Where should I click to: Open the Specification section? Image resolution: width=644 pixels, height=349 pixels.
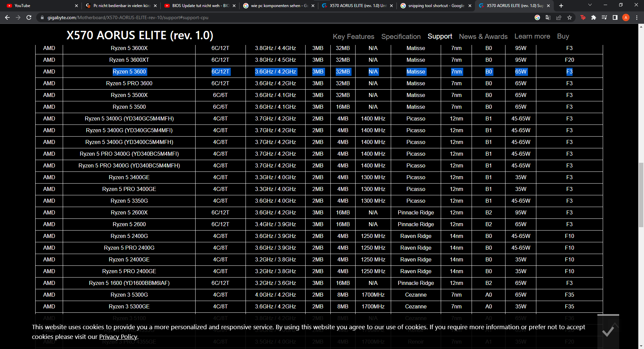tap(401, 37)
